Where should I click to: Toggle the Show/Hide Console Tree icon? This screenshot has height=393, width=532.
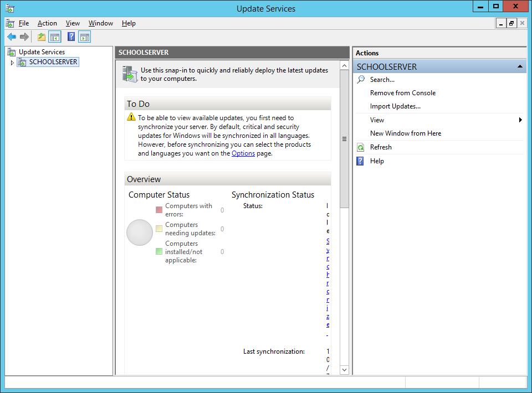[55, 37]
